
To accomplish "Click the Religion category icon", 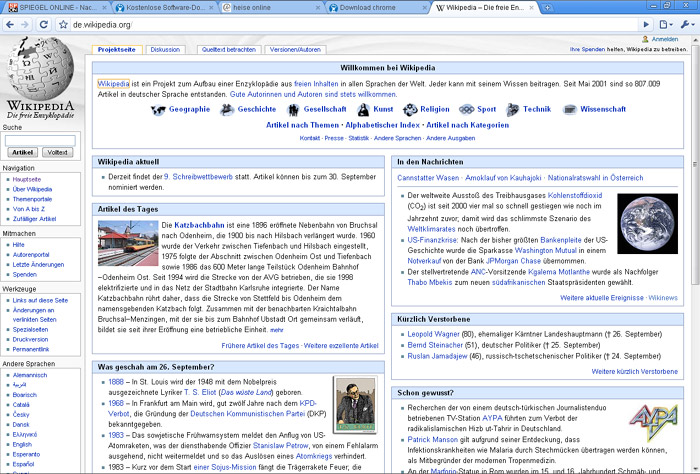I will click(410, 109).
